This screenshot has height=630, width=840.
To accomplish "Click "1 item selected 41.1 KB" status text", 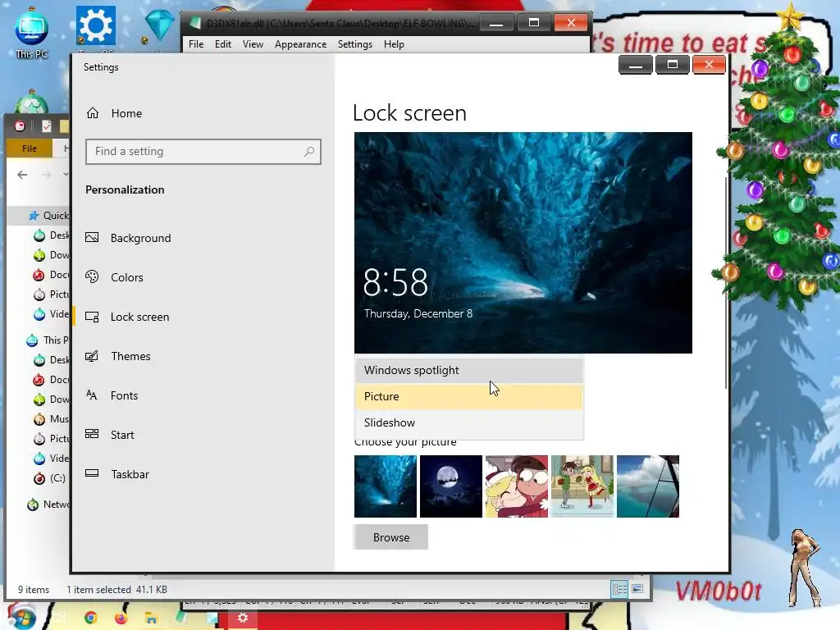I will [116, 589].
